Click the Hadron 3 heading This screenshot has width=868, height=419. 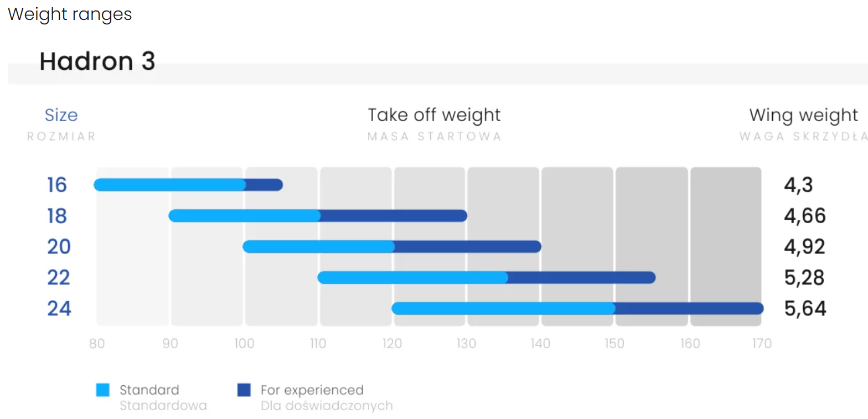coord(97,61)
